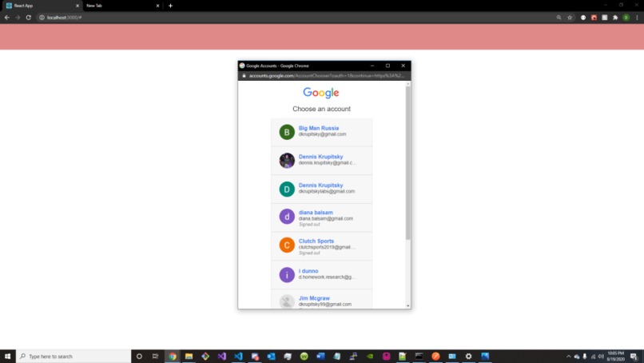Click the localhost:3000 address bar
The width and height of the screenshot is (644, 363).
click(x=305, y=18)
